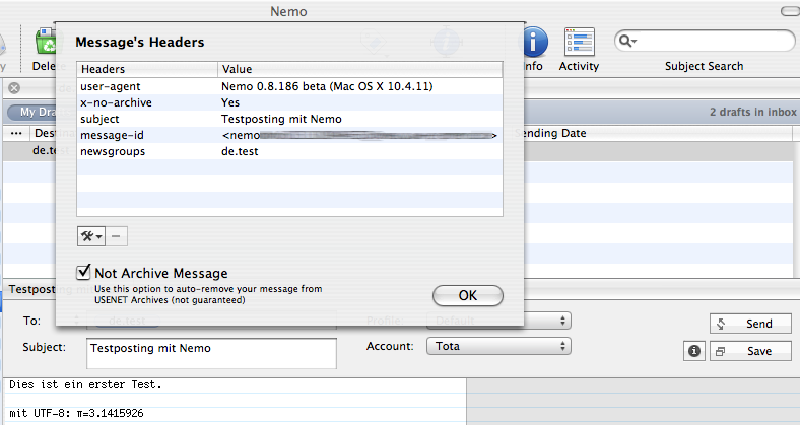This screenshot has height=425, width=800.
Task: Open the header tools action menu
Action: click(x=91, y=235)
